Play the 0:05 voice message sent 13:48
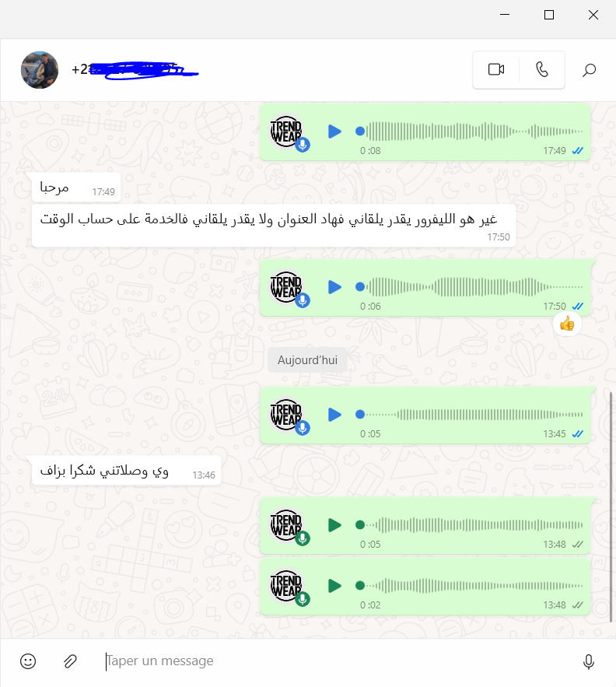Screen dimensions: 616x687 tap(334, 525)
